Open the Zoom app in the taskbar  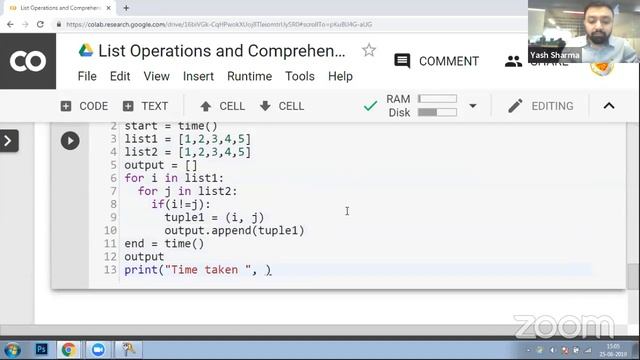[98, 350]
